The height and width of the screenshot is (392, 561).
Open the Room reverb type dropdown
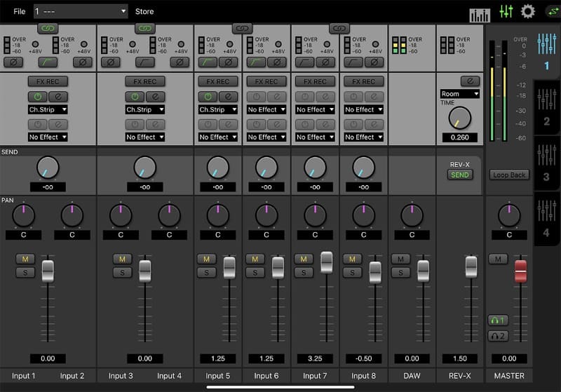[x=460, y=94]
